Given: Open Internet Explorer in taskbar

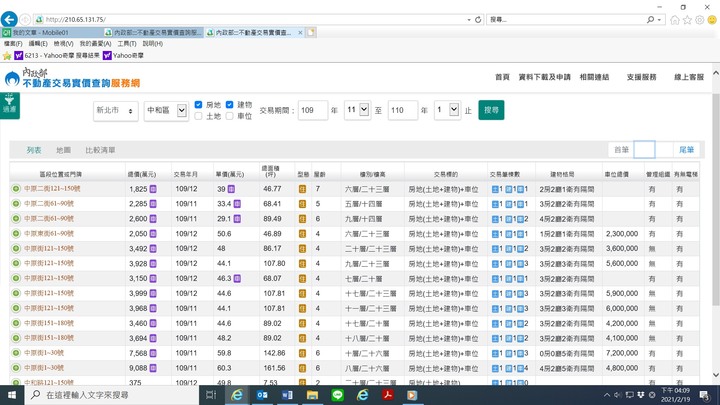Looking at the screenshot, I should (x=237, y=395).
